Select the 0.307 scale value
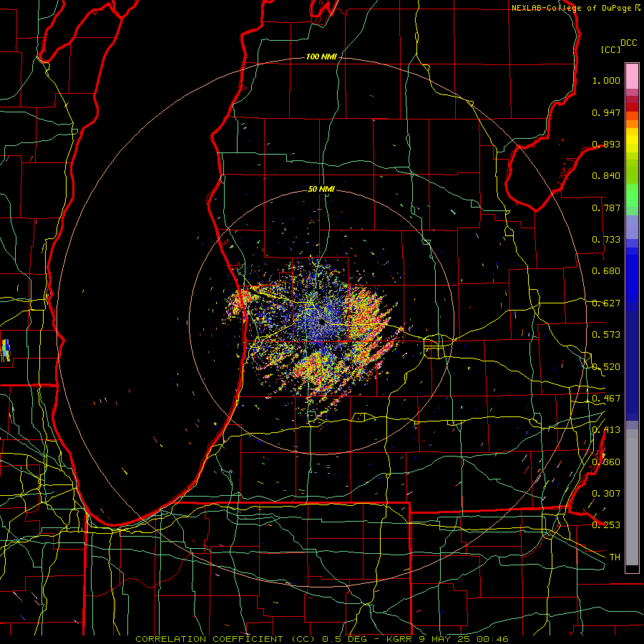The image size is (644, 644). coord(606,494)
